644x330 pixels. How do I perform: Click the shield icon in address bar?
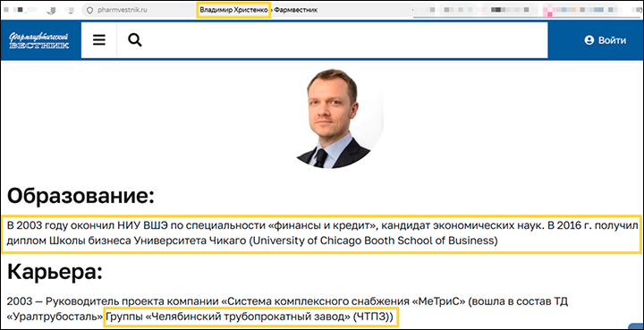(x=90, y=10)
